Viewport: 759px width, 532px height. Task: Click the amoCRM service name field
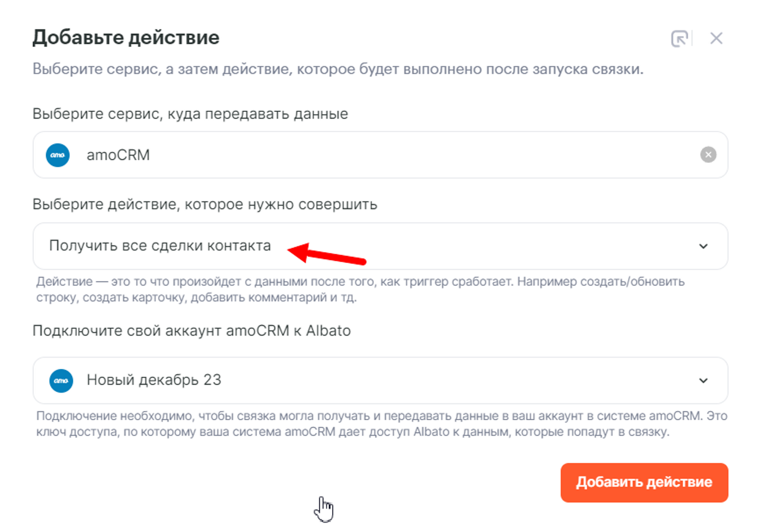(379, 155)
